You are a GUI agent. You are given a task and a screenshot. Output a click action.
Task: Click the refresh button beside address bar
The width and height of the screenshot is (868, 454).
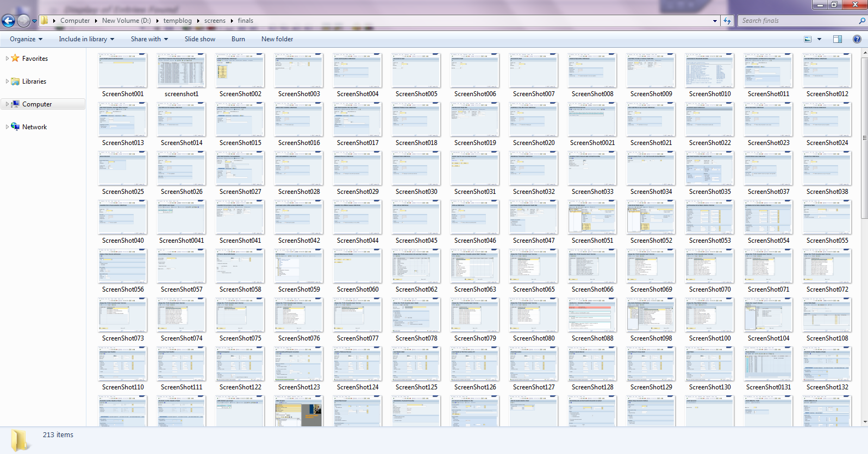point(727,21)
